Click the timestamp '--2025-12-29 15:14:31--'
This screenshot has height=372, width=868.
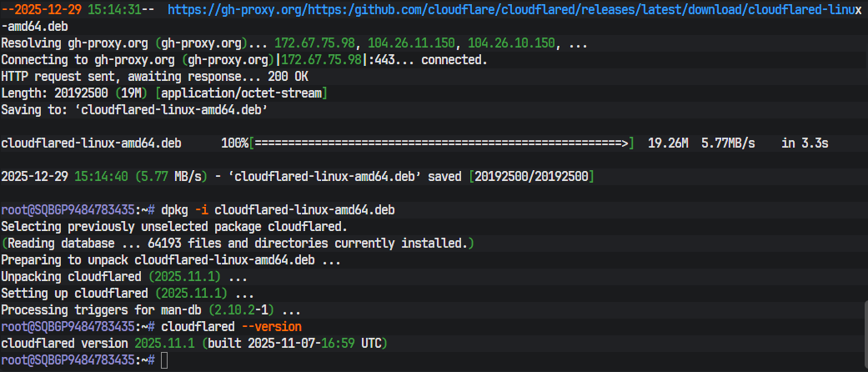78,10
